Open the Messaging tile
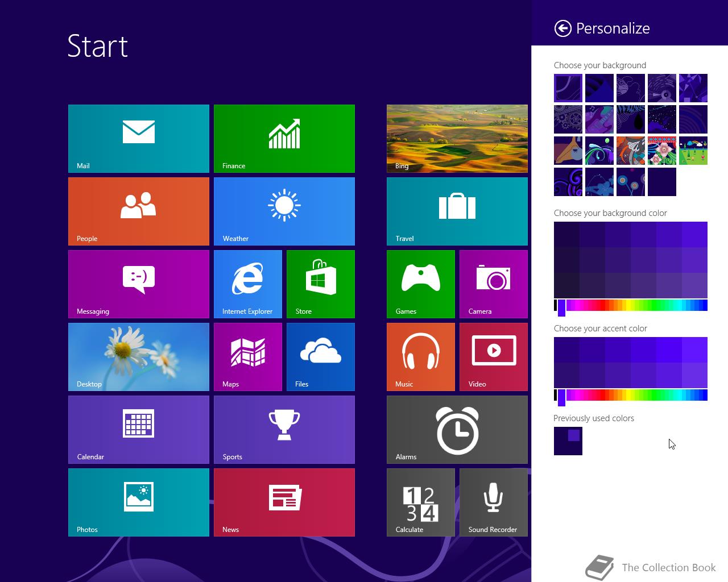This screenshot has width=728, height=582. tap(139, 284)
